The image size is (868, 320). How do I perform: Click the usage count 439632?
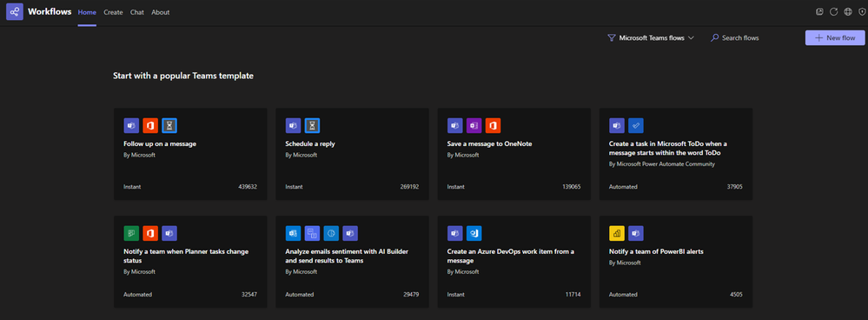[x=248, y=187]
